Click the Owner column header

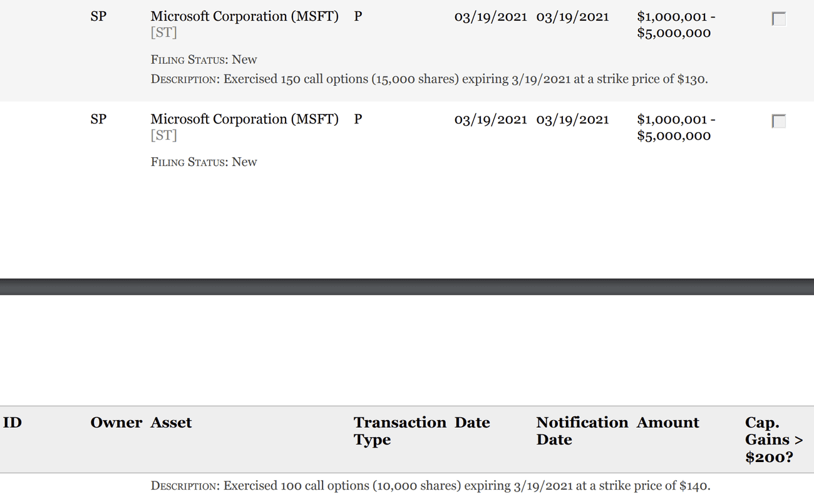point(116,423)
